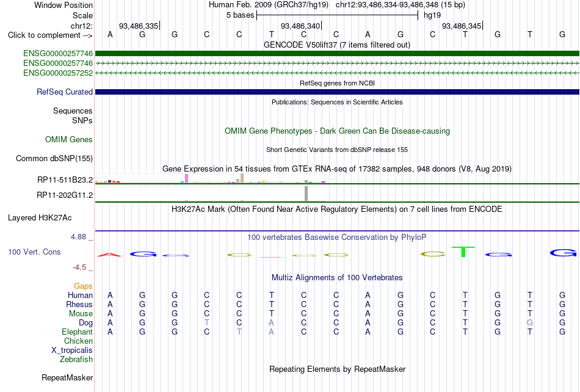Click the RP11-202G11.2 gene label

click(x=65, y=195)
